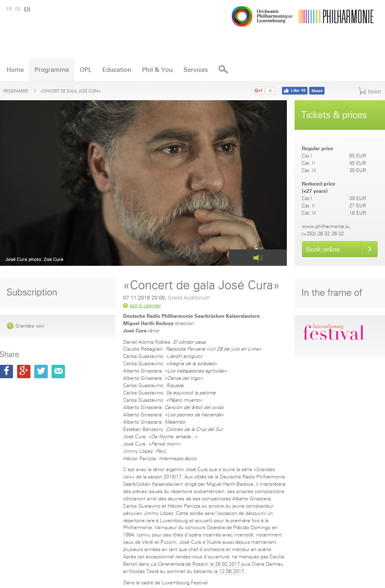Like the page on Facebook

pyautogui.click(x=295, y=90)
